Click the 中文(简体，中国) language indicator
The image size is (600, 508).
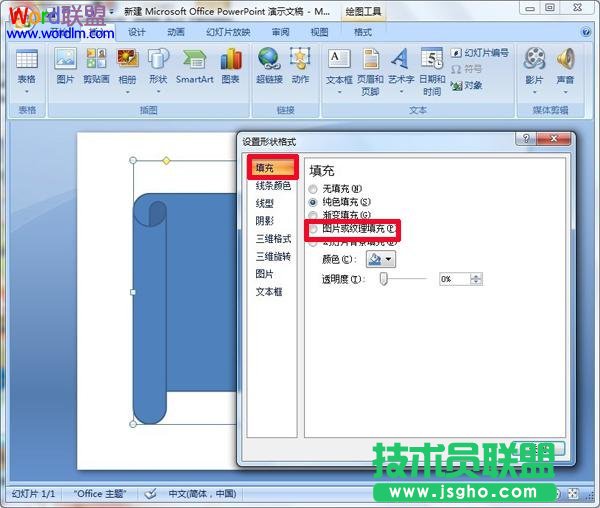202,493
